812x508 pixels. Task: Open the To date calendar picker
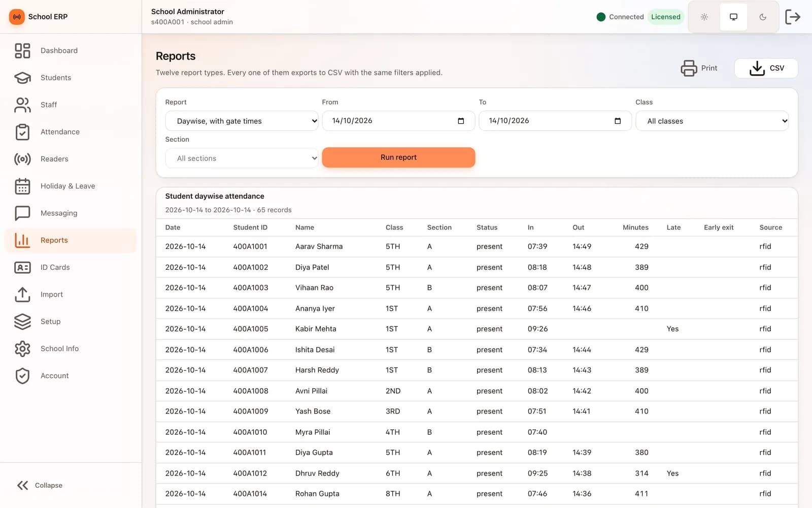[x=618, y=121]
